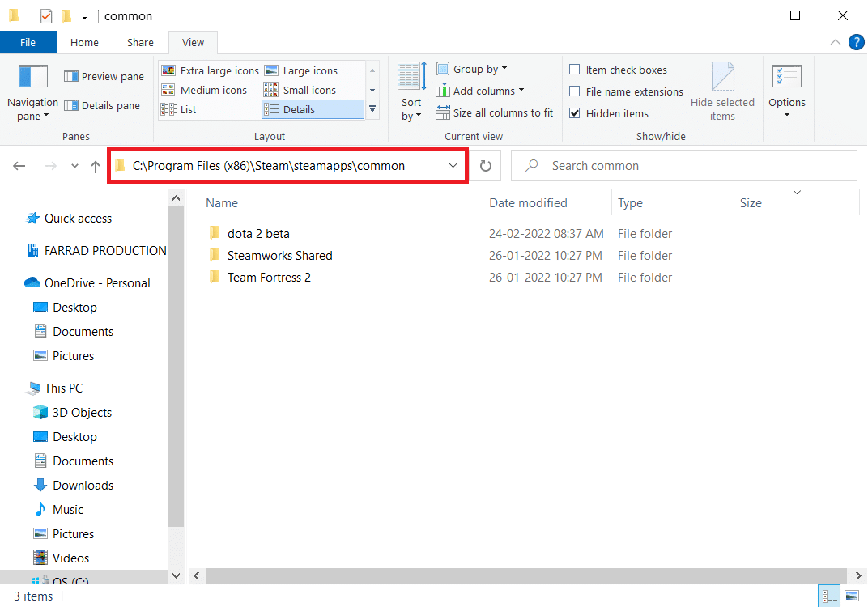Viewport: 868px width, 607px height.
Task: Switch layout to Extra large icons
Action: [210, 71]
